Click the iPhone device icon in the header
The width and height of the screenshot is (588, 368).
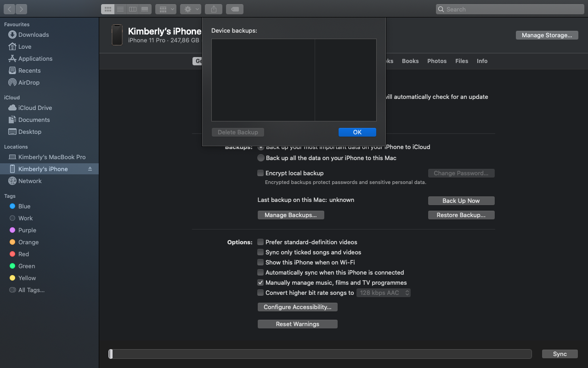tap(117, 35)
